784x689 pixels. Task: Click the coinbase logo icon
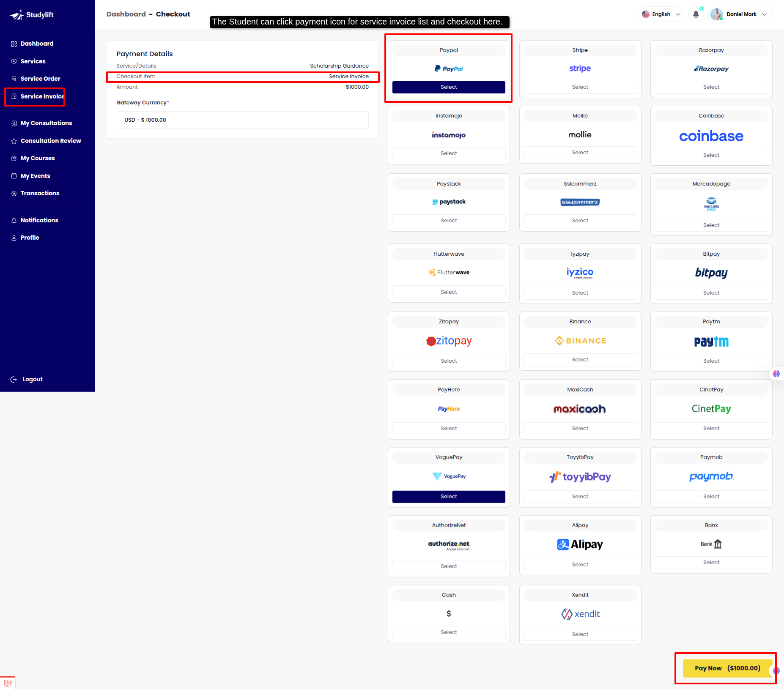point(711,136)
